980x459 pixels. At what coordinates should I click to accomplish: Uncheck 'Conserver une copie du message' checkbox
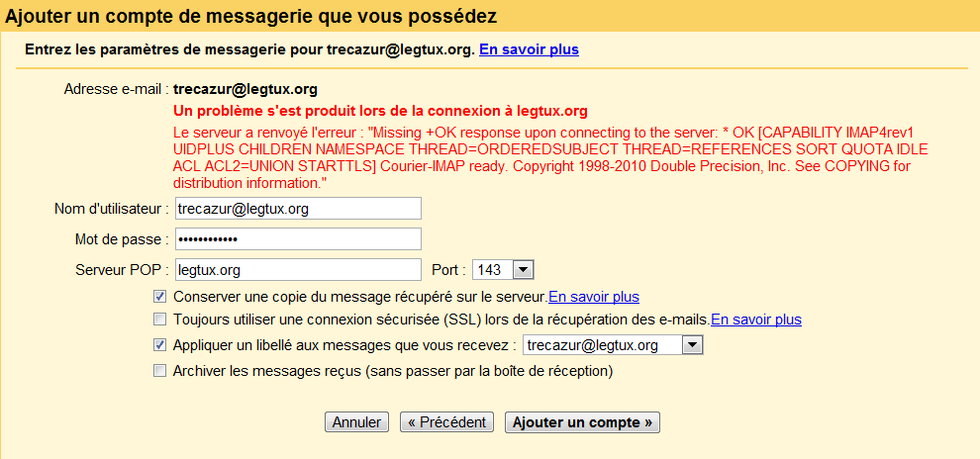(x=160, y=296)
